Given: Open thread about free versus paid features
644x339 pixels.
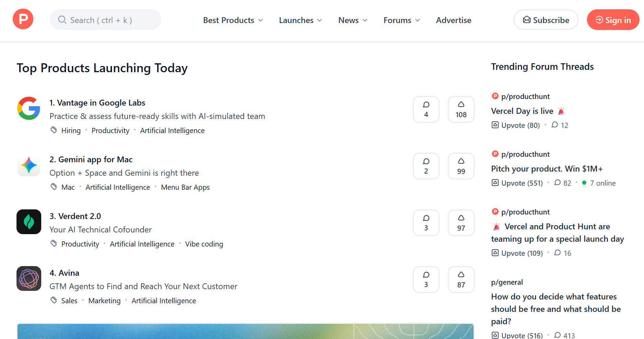Looking at the screenshot, I should click(556, 309).
